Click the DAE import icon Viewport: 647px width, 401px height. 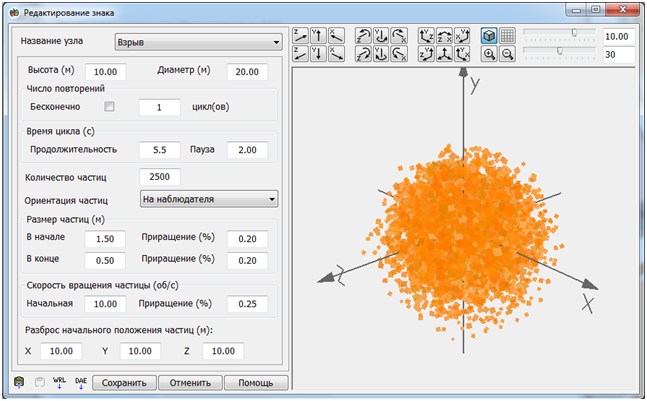pyautogui.click(x=81, y=382)
